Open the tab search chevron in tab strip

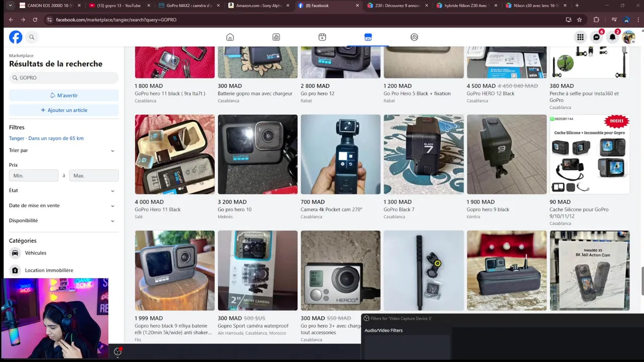pyautogui.click(x=10, y=6)
